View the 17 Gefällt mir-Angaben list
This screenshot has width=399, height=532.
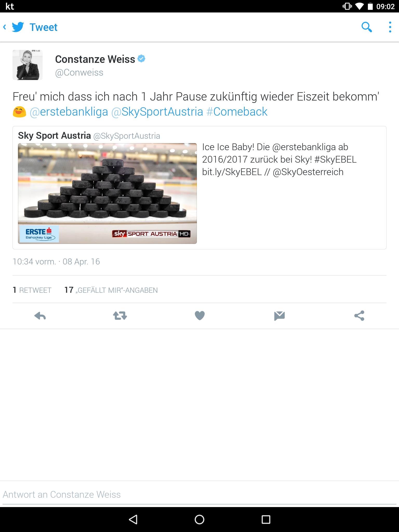coord(111,290)
